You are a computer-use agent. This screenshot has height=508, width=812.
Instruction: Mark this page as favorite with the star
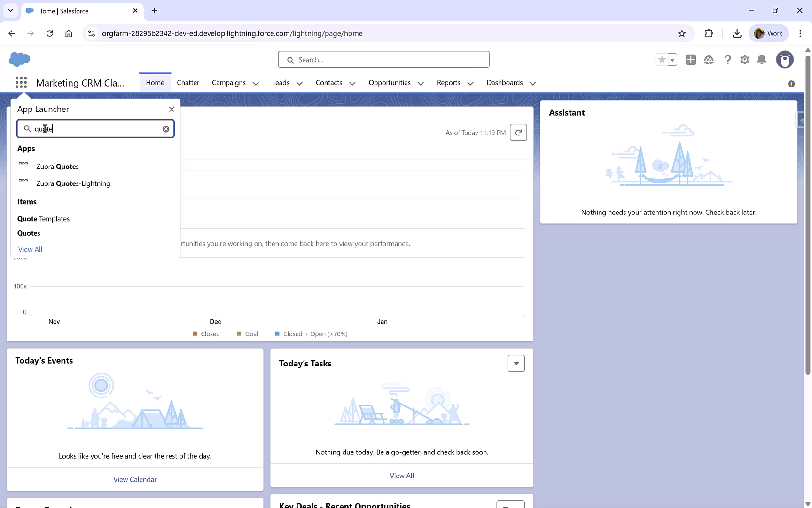tap(661, 60)
